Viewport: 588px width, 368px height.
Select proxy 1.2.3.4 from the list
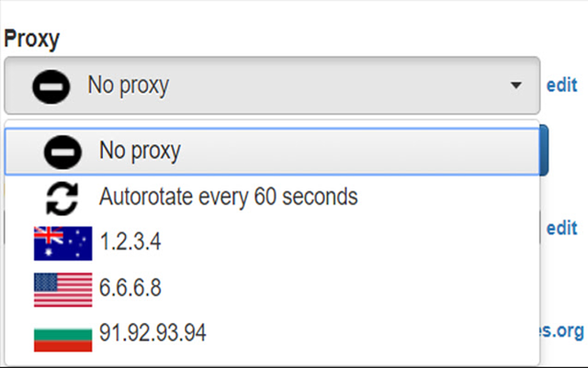pyautogui.click(x=272, y=242)
